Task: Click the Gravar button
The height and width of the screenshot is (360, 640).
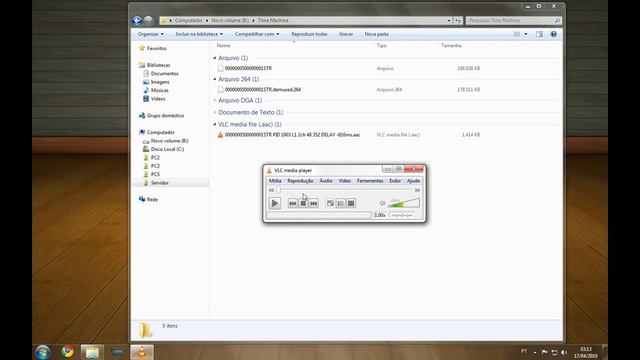Action: tap(346, 34)
